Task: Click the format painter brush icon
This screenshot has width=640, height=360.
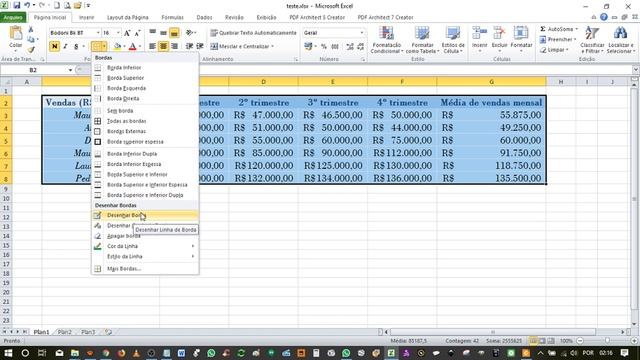Action: click(x=31, y=49)
